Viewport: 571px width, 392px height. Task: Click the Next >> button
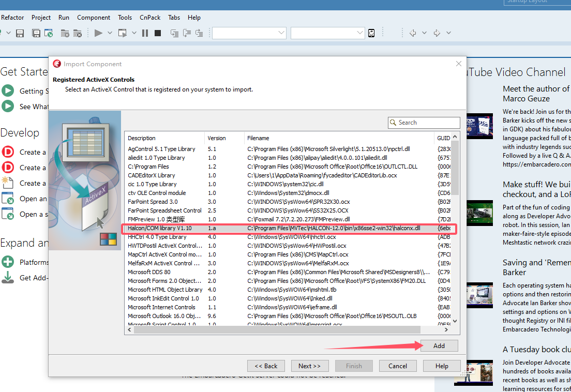point(309,366)
